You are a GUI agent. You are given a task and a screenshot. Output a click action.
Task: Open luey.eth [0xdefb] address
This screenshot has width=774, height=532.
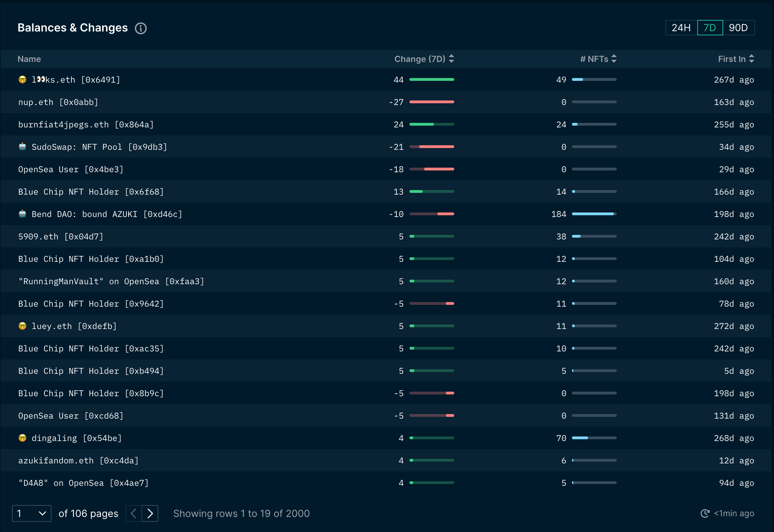click(74, 326)
